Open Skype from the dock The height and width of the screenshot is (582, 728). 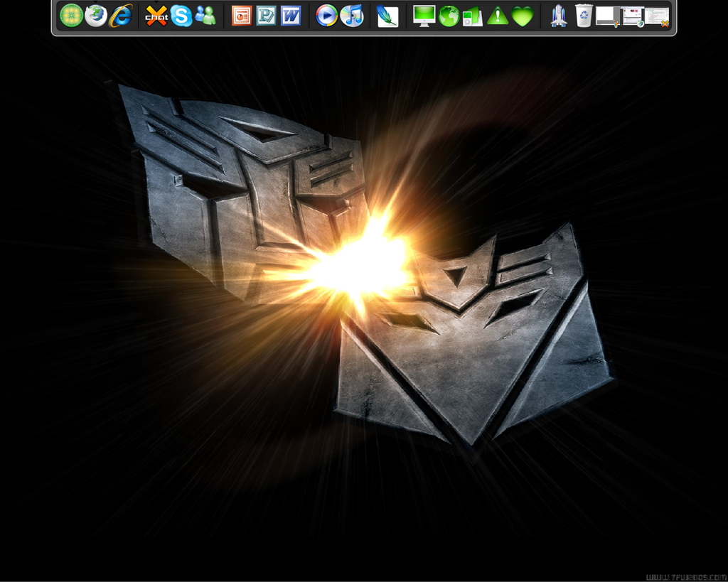181,16
